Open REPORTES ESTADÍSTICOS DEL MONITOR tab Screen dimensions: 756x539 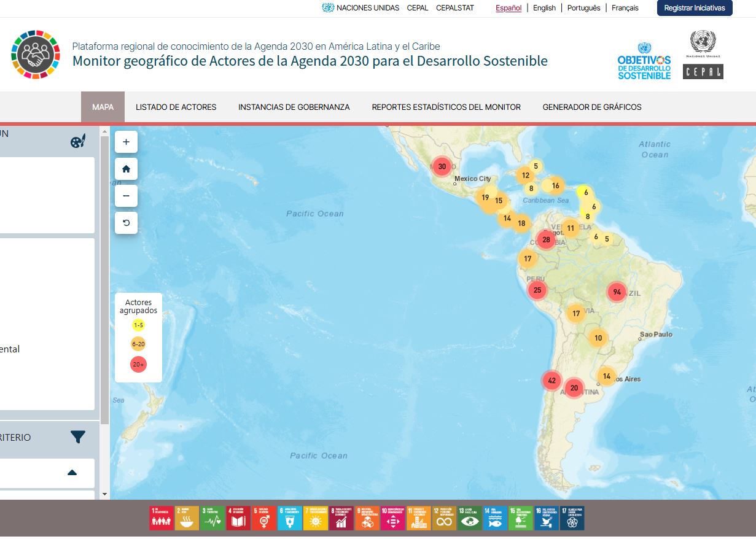[446, 107]
